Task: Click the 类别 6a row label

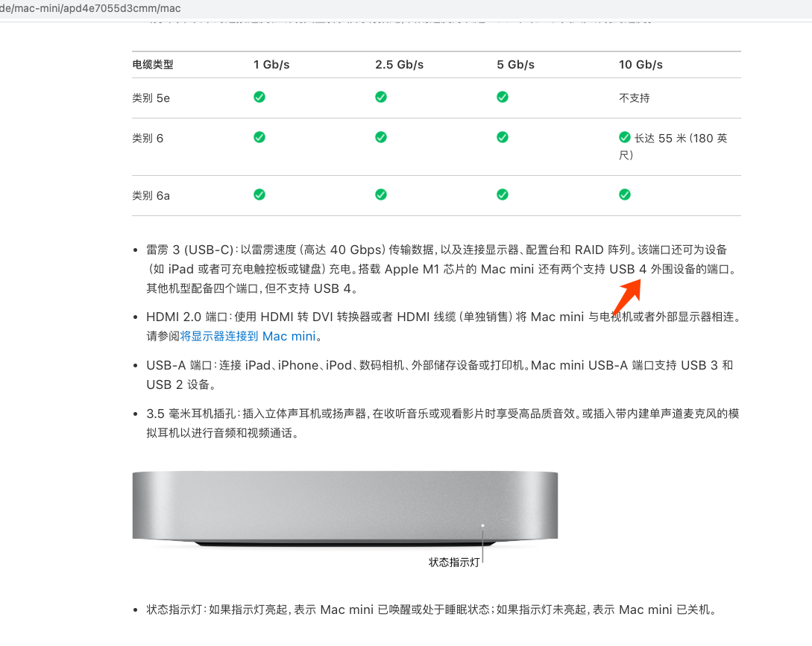Action: click(151, 196)
